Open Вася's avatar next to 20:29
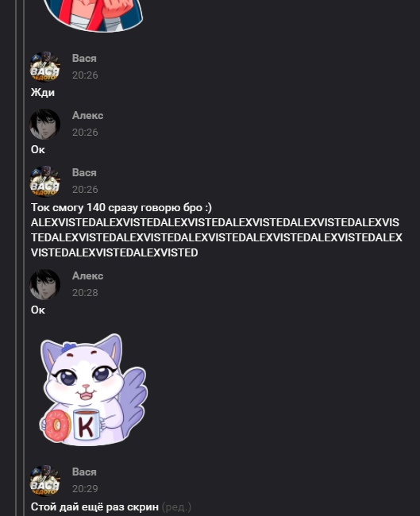The image size is (420, 516). [x=44, y=480]
